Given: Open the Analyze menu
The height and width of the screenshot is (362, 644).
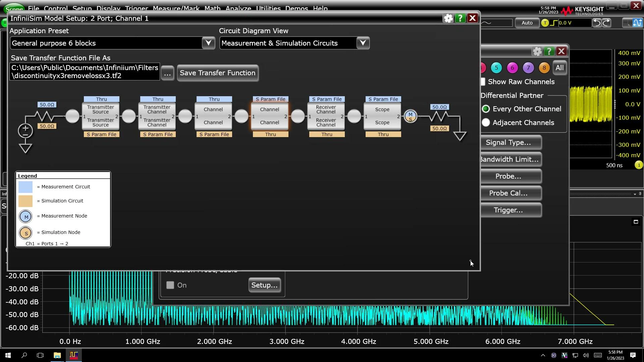Looking at the screenshot, I should pyautogui.click(x=238, y=9).
